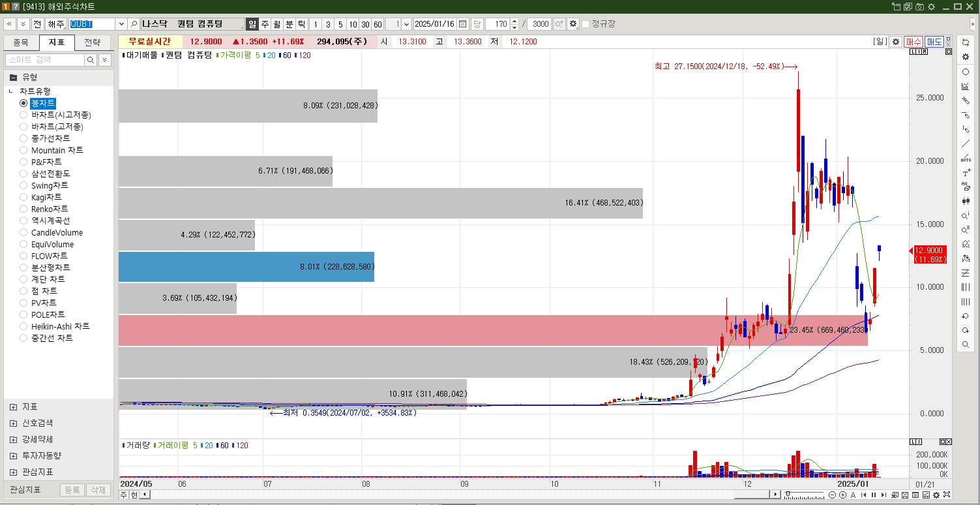
Task: Select the straight line drawing tool
Action: [966, 144]
